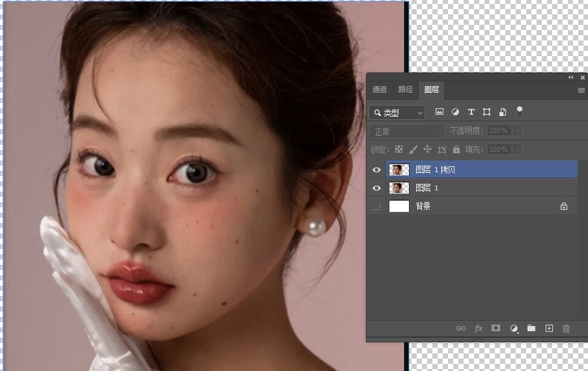Click the 填充 value field

(499, 149)
